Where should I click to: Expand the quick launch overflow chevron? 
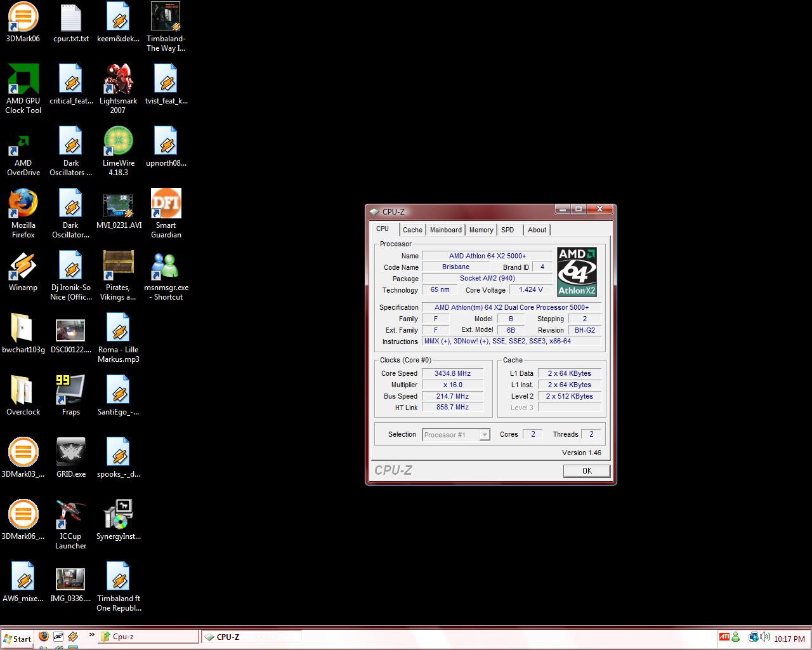tap(91, 635)
